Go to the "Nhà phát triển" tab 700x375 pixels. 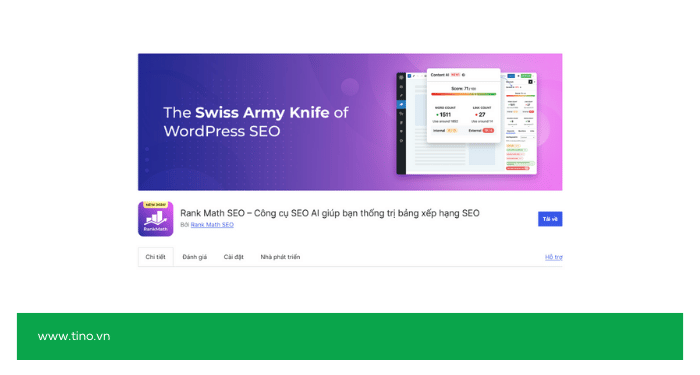280,257
